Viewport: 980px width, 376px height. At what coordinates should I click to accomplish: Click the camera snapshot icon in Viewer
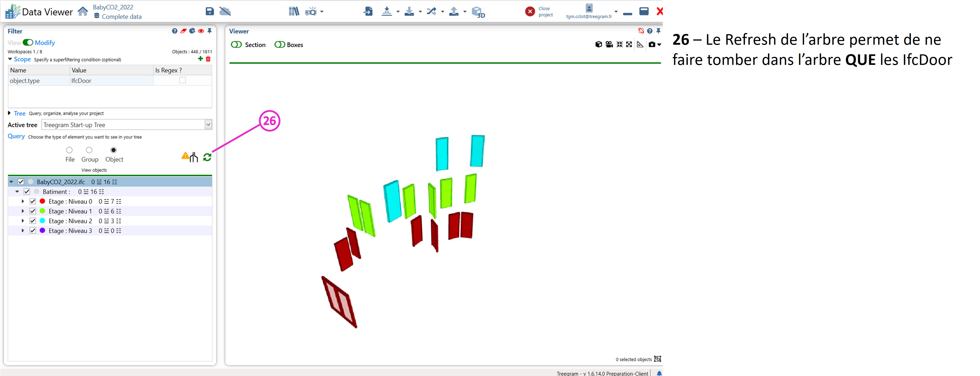(652, 44)
